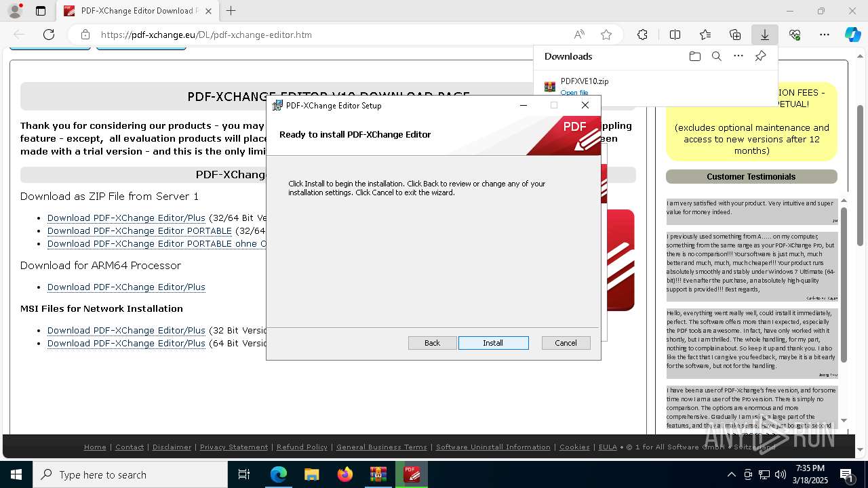Open the Windows Start menu
The height and width of the screenshot is (488, 868).
(16, 474)
